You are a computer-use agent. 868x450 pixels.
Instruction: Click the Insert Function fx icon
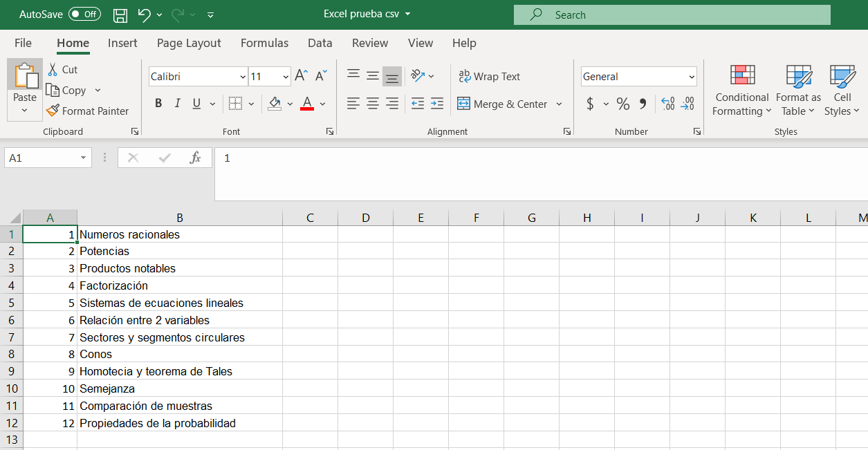[195, 158]
